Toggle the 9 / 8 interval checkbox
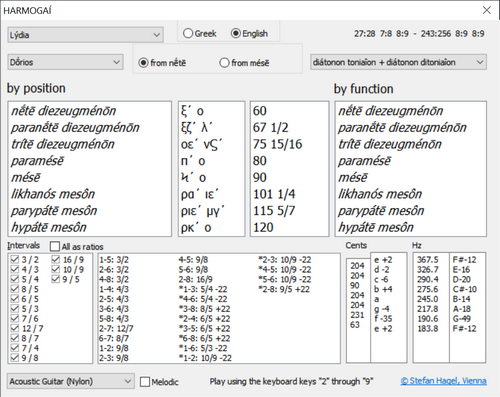500x397 pixels. tap(15, 358)
